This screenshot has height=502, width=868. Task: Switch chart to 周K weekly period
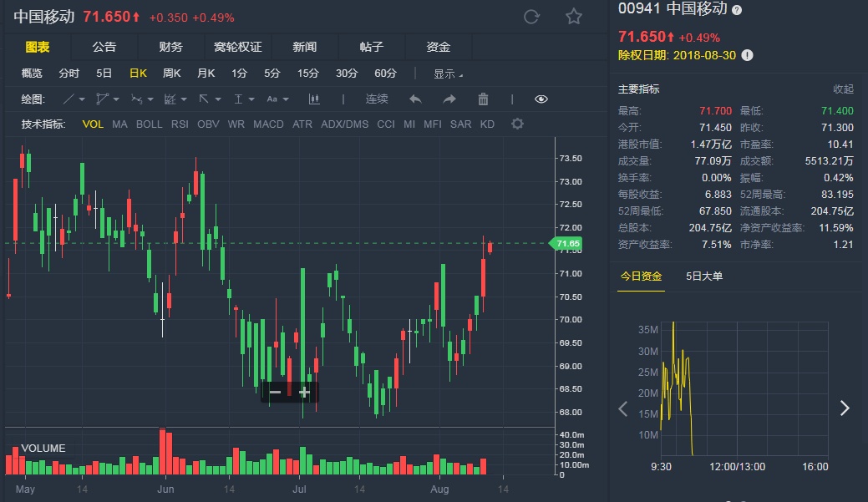point(171,73)
